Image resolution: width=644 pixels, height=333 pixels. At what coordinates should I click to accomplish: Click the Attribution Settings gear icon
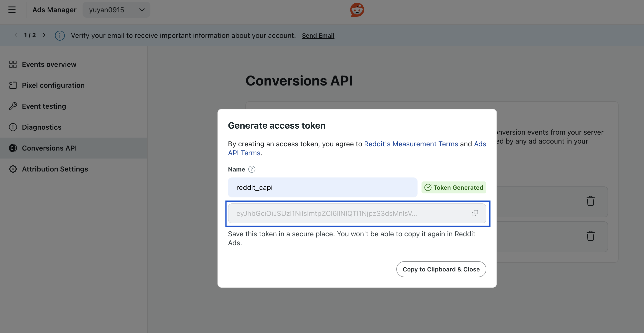[13, 169]
